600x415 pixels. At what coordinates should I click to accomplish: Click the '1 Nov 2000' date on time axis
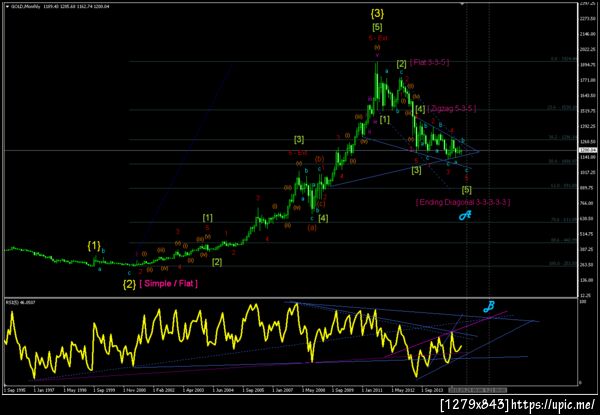pyautogui.click(x=135, y=390)
